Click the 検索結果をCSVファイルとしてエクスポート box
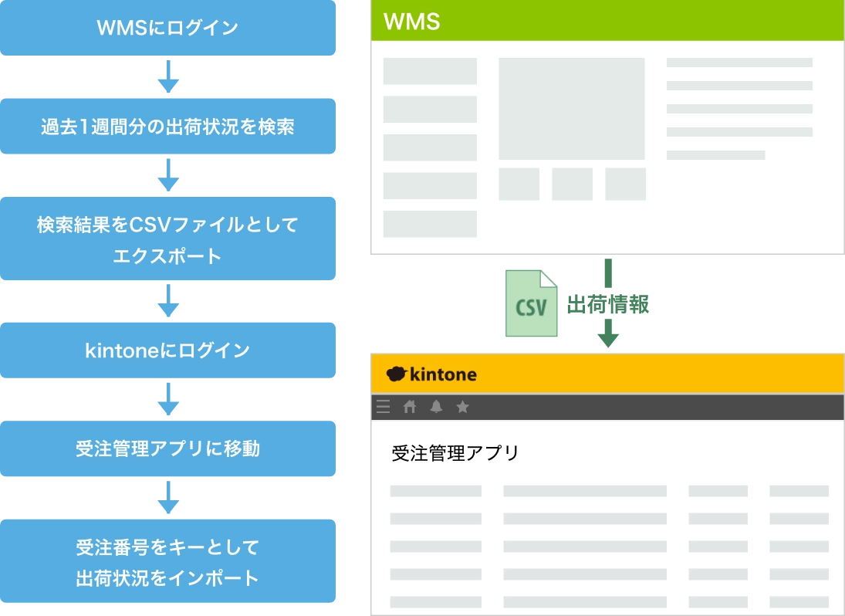Image resolution: width=845 pixels, height=616 pixels. point(169,239)
